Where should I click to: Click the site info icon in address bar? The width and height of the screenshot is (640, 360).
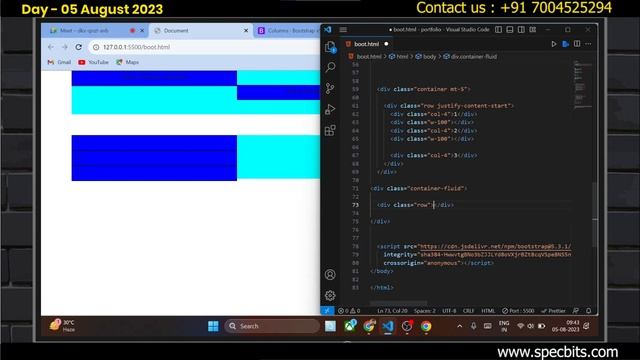pyautogui.click(x=96, y=47)
